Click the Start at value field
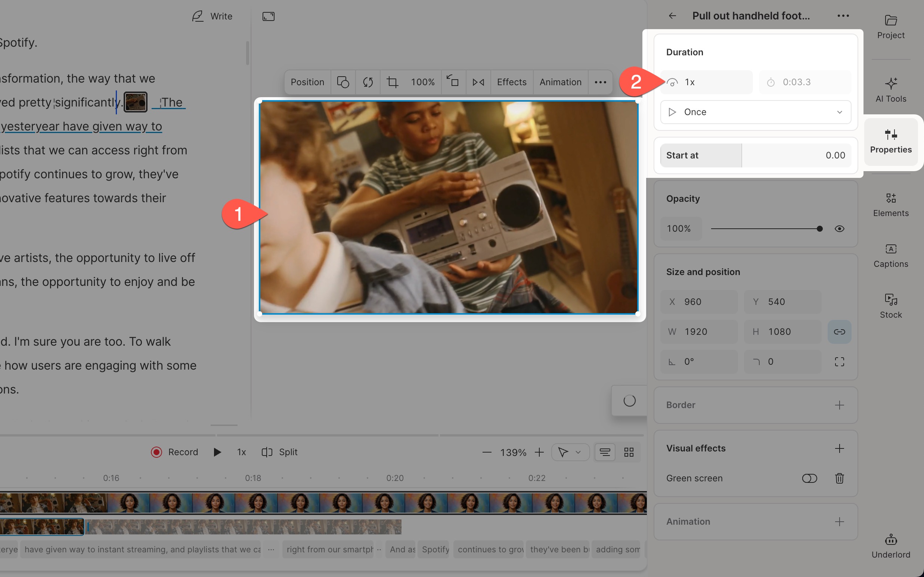This screenshot has width=924, height=577. click(x=797, y=155)
